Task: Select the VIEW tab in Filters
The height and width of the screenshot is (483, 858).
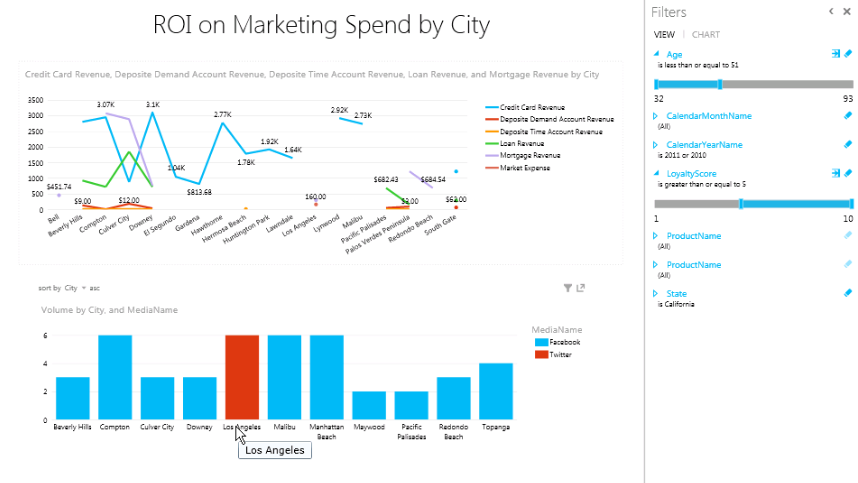Action: tap(663, 35)
